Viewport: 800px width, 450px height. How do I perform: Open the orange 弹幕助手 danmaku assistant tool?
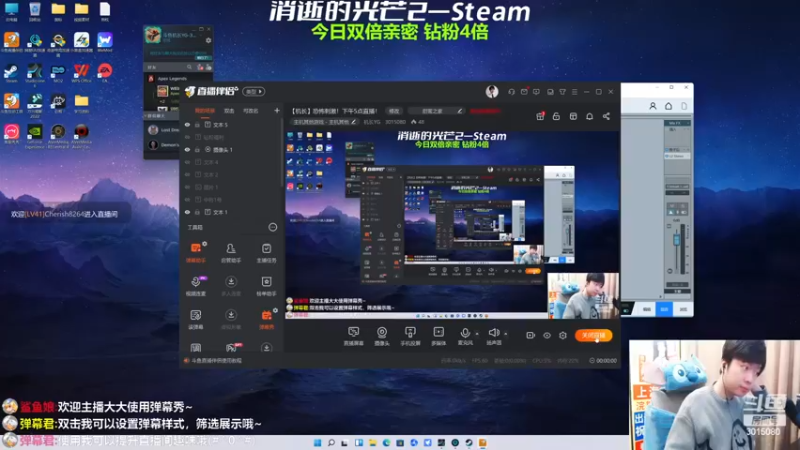tap(196, 253)
